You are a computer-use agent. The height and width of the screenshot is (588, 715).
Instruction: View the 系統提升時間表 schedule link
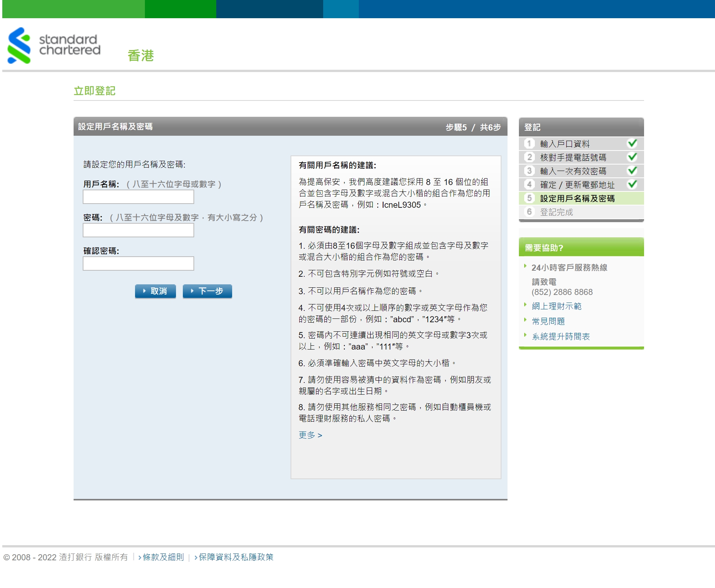[561, 337]
